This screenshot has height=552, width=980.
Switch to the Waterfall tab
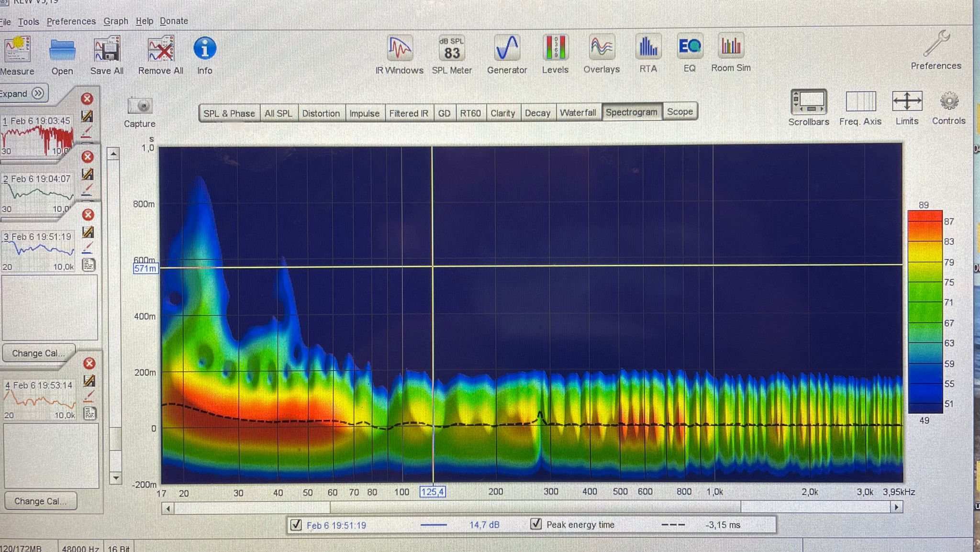[578, 113]
